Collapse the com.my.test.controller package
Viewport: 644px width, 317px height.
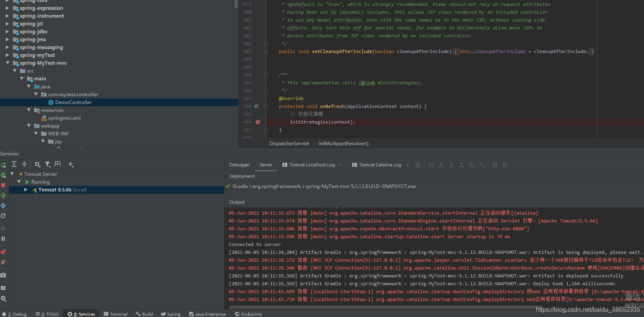36,94
